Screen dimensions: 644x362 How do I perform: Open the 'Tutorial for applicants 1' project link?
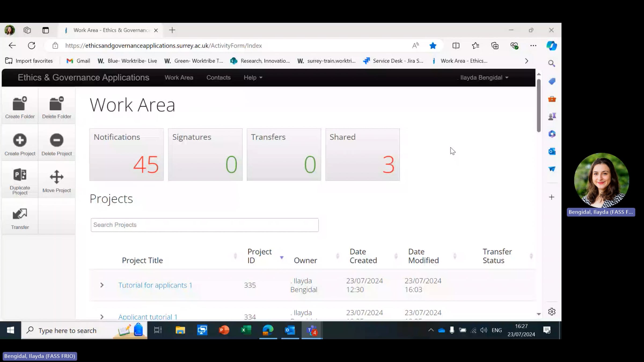coord(155,285)
